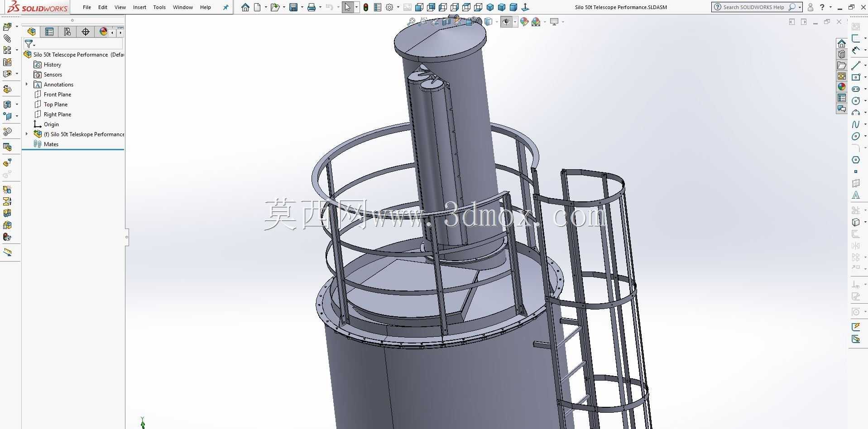Open the Help question mark dropdown arrow
868x429 pixels.
pos(830,7)
